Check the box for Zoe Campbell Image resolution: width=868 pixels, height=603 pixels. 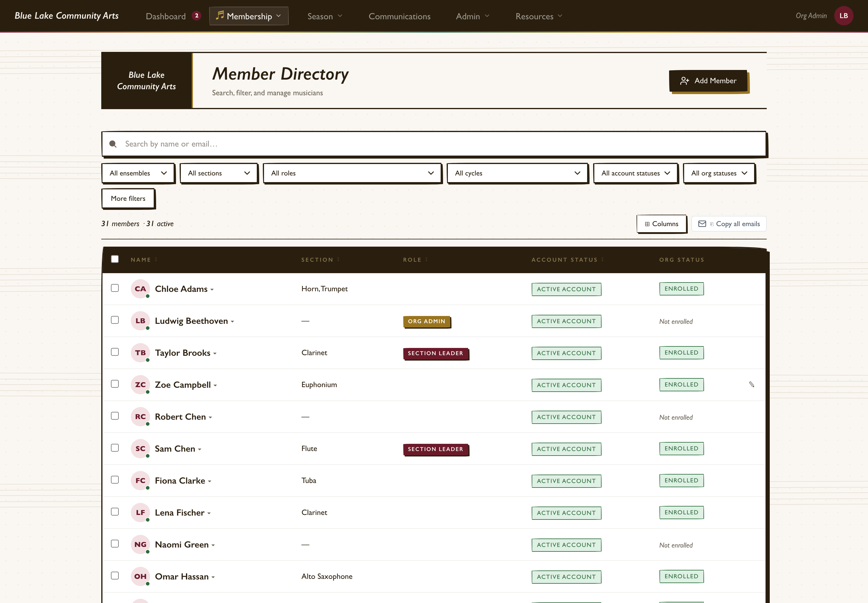tap(115, 384)
